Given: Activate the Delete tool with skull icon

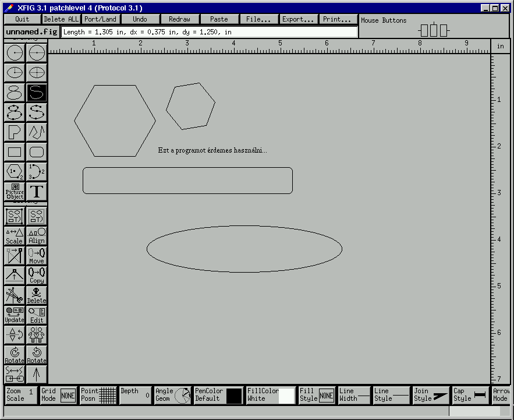Looking at the screenshot, I should [x=37, y=295].
